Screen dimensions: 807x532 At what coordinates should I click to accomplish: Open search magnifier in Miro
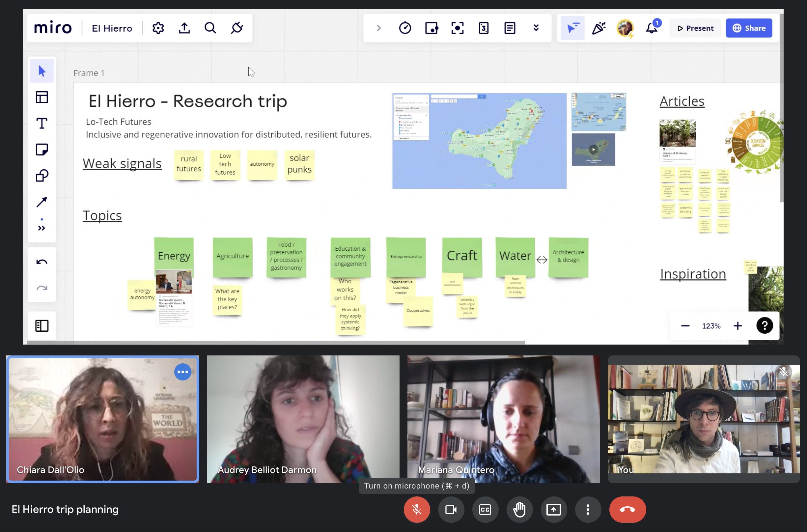pyautogui.click(x=210, y=28)
